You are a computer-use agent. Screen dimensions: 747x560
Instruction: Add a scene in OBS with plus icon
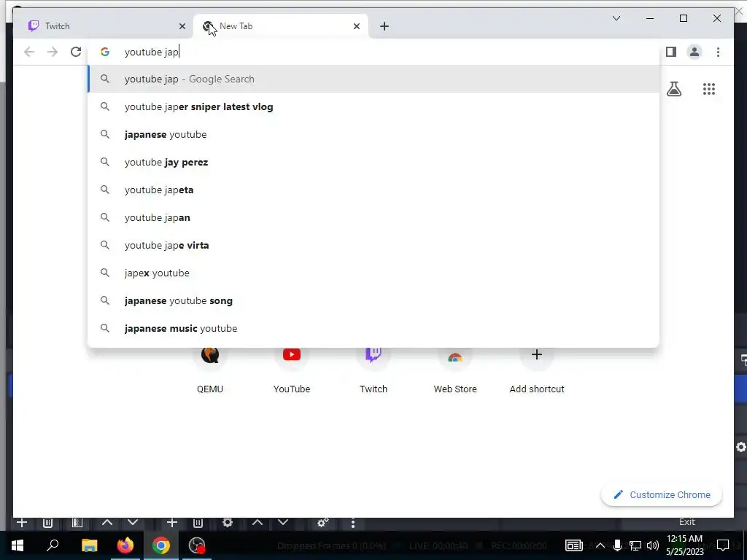[x=21, y=523]
